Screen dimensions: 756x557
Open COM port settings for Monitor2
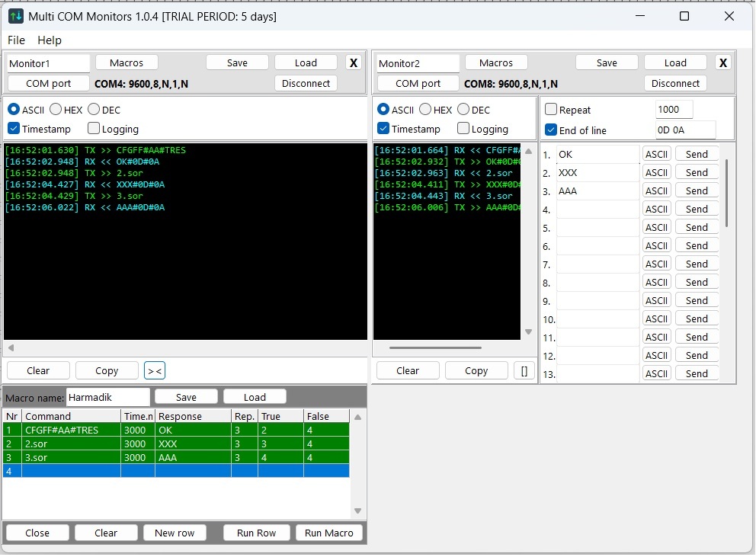pyautogui.click(x=418, y=83)
